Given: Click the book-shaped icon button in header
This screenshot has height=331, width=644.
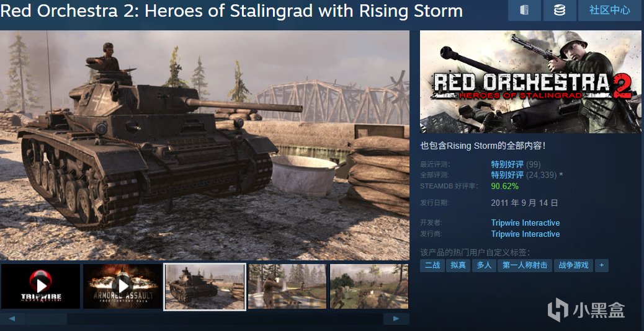Looking at the screenshot, I should click(x=524, y=11).
